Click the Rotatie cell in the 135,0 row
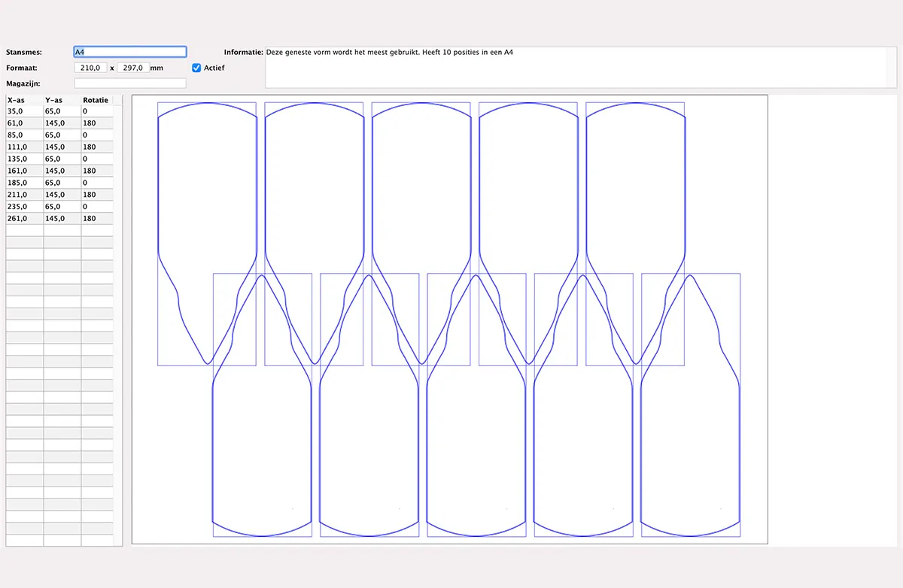The height and width of the screenshot is (588, 903). pos(96,159)
